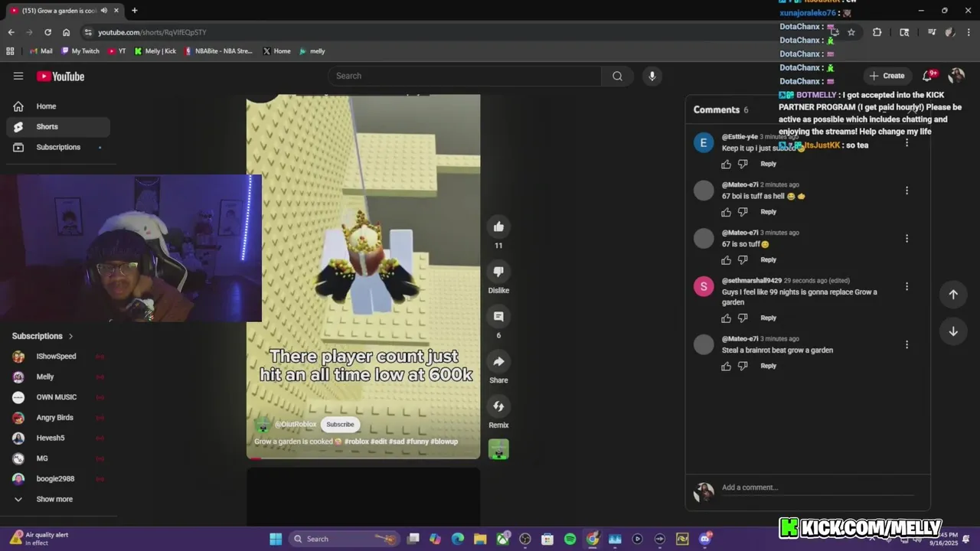Open options menu for 'Steal a brainrot' comment
The height and width of the screenshot is (551, 980).
(906, 344)
